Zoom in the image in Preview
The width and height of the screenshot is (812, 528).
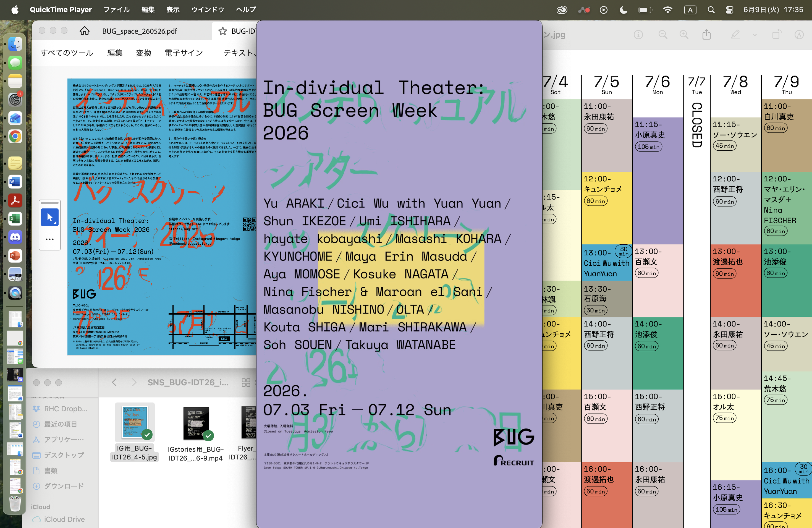click(684, 35)
